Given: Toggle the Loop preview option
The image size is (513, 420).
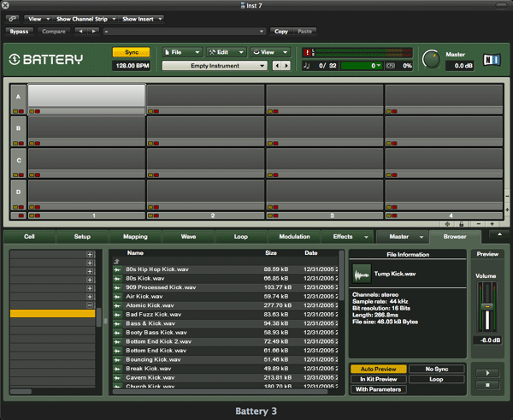Looking at the screenshot, I should click(x=436, y=379).
